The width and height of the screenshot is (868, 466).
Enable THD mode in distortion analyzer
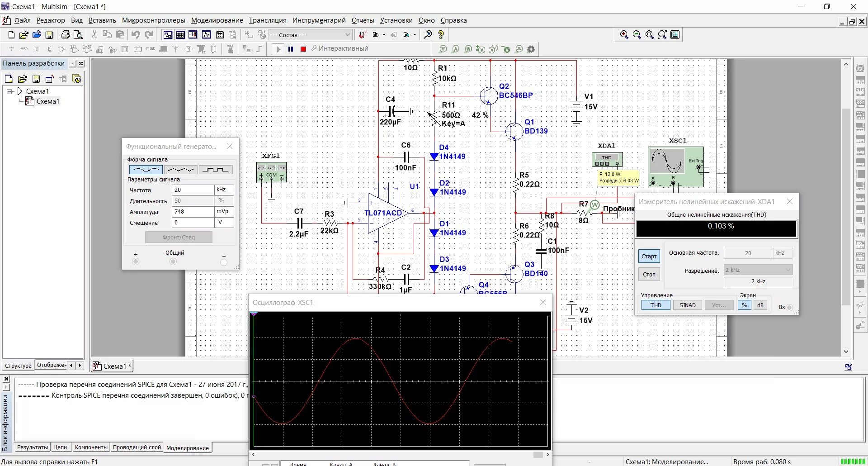coord(656,305)
